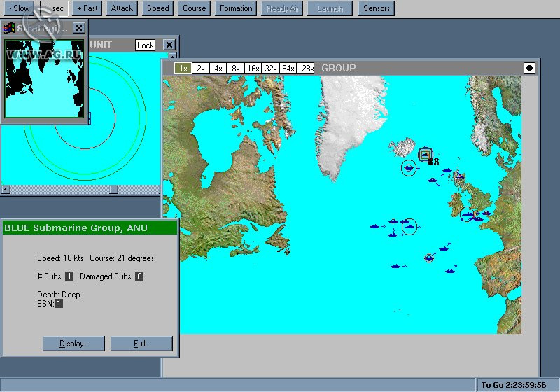Viewport: 560px width, 392px height.
Task: Click the Display.. button
Action: click(73, 344)
